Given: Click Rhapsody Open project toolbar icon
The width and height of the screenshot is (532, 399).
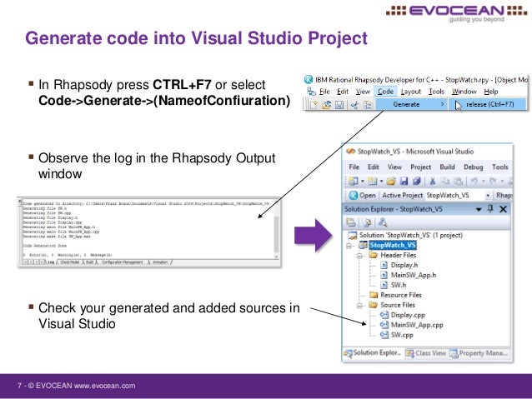Looking at the screenshot, I should pyautogui.click(x=326, y=105).
